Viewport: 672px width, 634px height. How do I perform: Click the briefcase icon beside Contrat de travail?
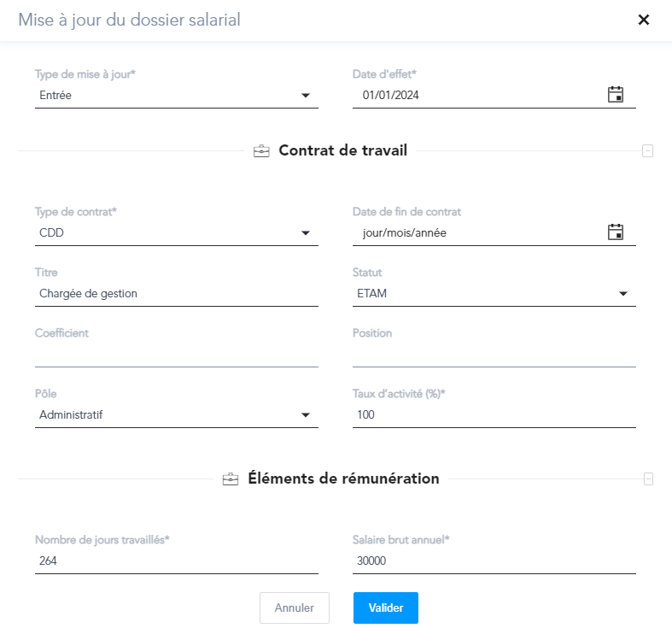261,151
